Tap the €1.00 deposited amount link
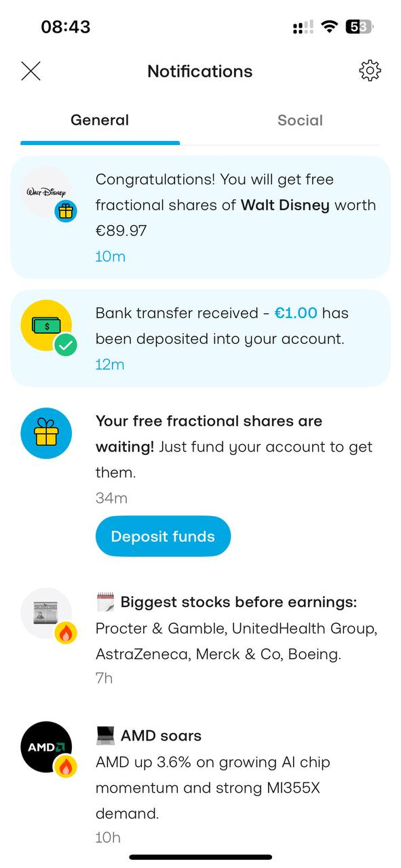 296,313
